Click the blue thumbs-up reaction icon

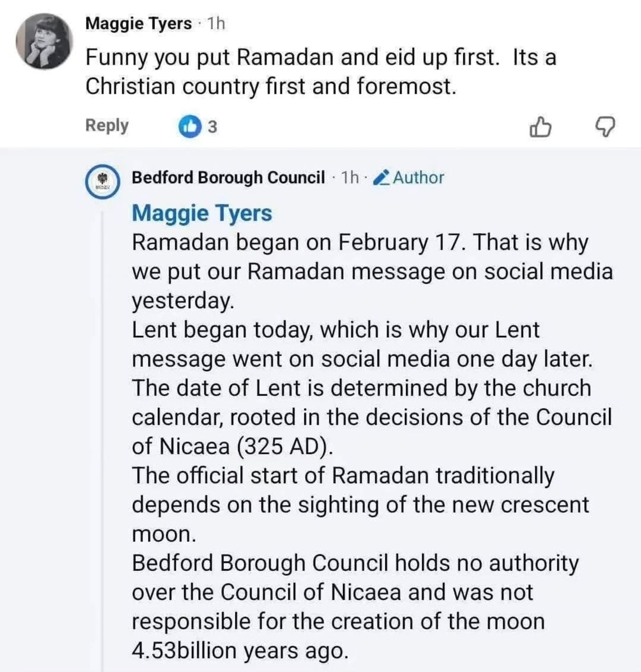[x=189, y=126]
